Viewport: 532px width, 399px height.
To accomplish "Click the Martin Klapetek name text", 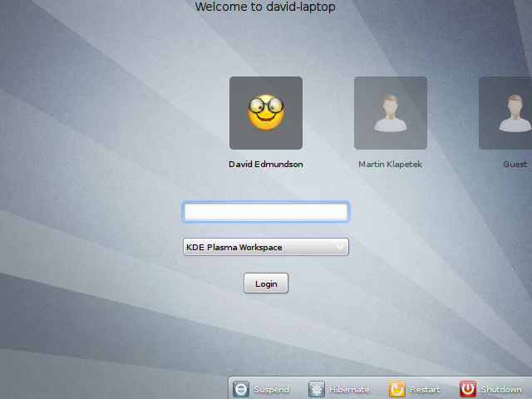I will (x=390, y=165).
